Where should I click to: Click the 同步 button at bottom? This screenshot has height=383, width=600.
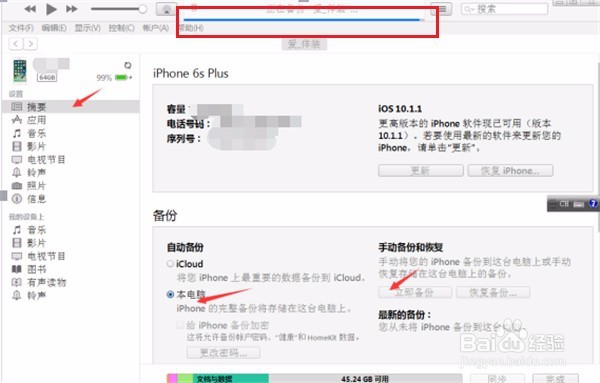(x=497, y=379)
